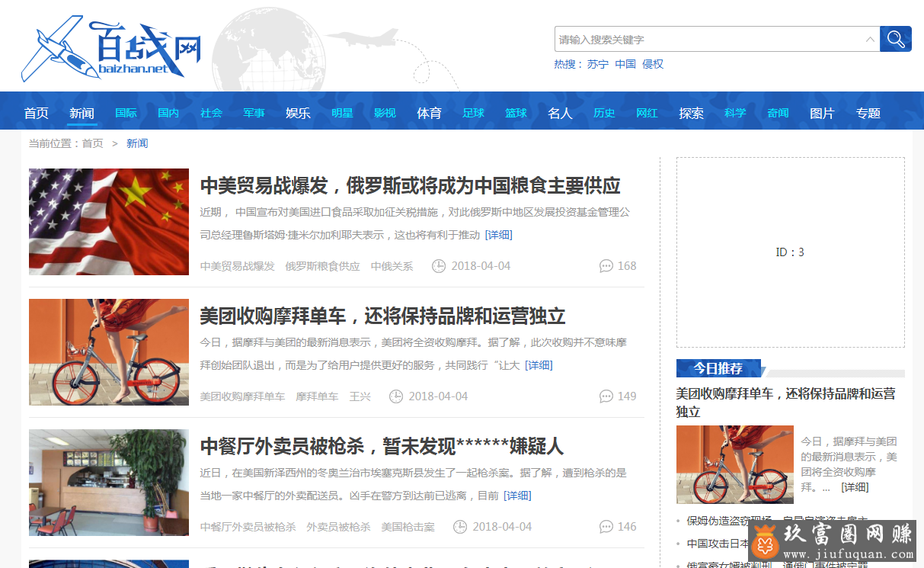Open 名人 section in navigation
924x568 pixels.
click(x=560, y=113)
